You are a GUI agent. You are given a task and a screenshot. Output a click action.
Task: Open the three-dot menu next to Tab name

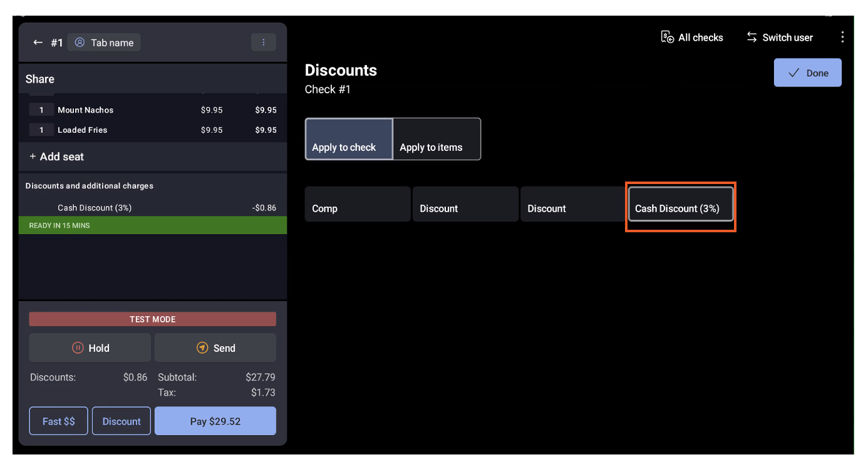[264, 42]
